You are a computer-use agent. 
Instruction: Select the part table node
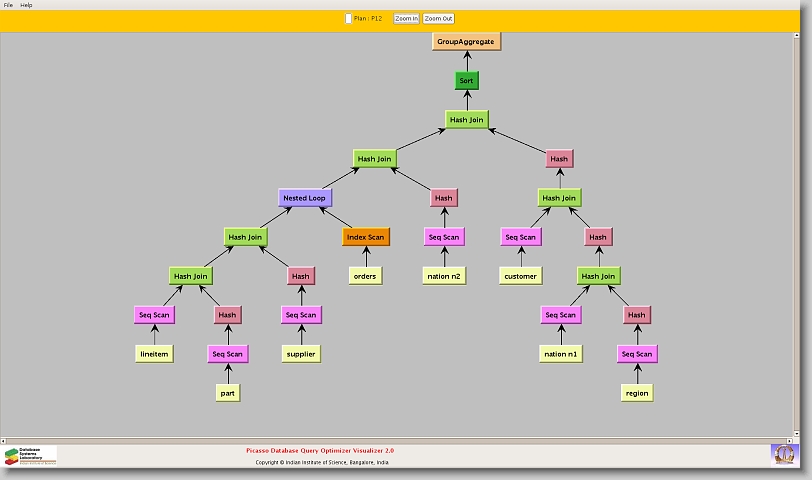coord(228,393)
